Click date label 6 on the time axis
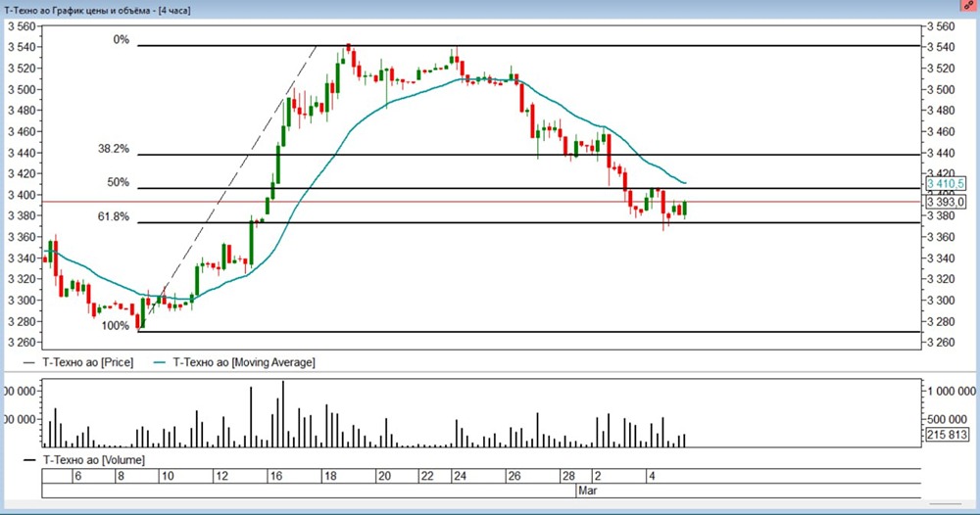The height and width of the screenshot is (515, 980). point(78,476)
